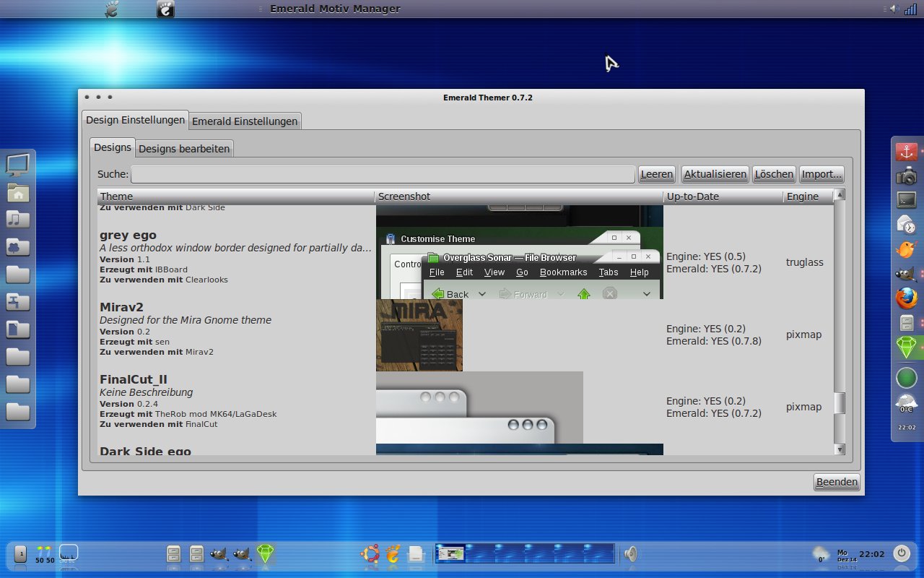Image resolution: width=924 pixels, height=578 pixels.
Task: Select the FinalCut_II theme row
Action: coord(466,407)
